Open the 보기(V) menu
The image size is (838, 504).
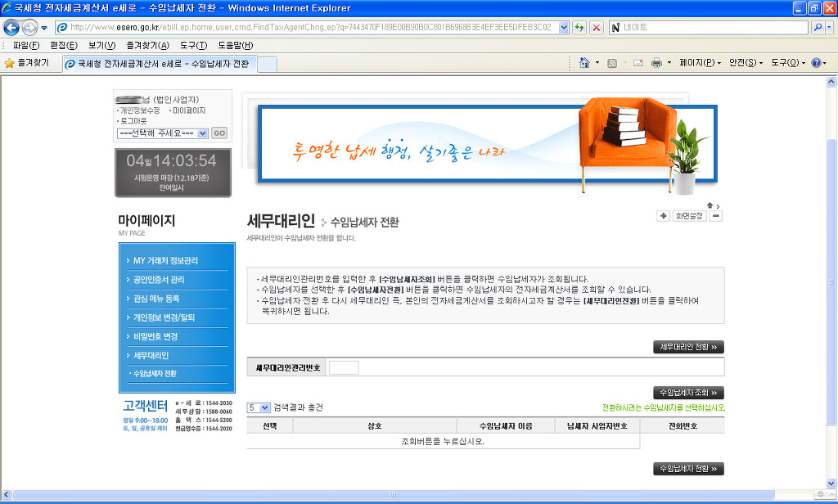point(101,46)
